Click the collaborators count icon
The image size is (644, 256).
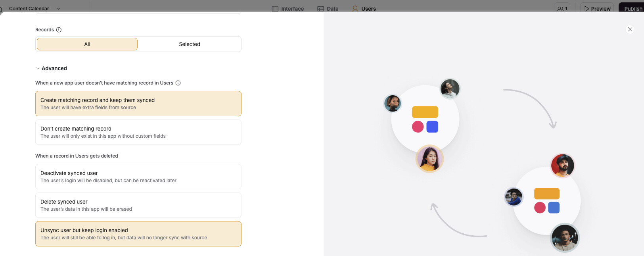point(560,9)
